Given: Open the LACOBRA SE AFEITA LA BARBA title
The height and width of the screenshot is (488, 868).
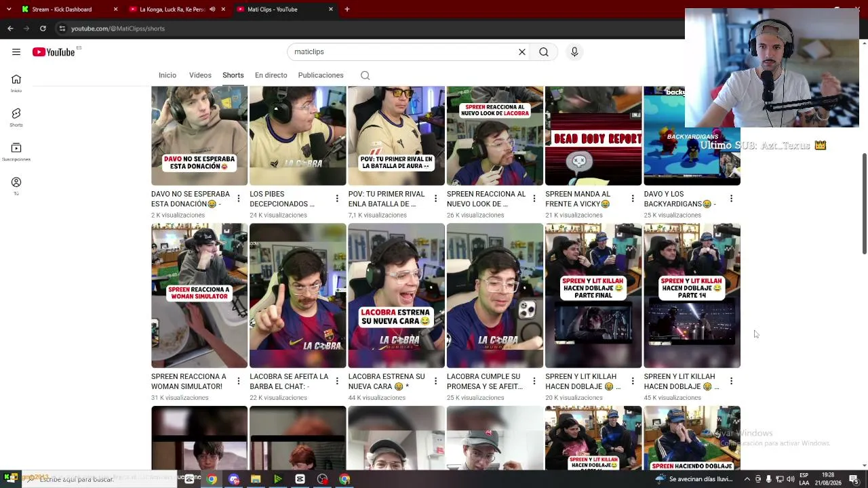Looking at the screenshot, I should click(289, 382).
